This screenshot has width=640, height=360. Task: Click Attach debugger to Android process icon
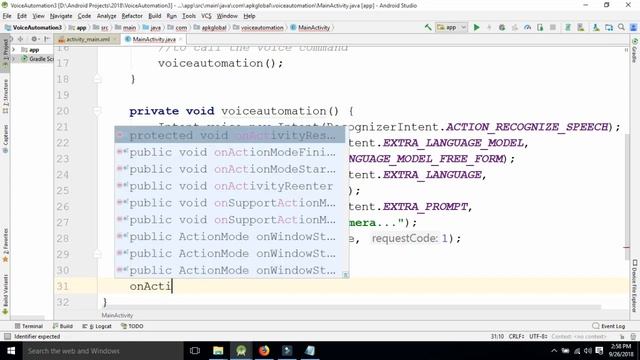(x=540, y=27)
